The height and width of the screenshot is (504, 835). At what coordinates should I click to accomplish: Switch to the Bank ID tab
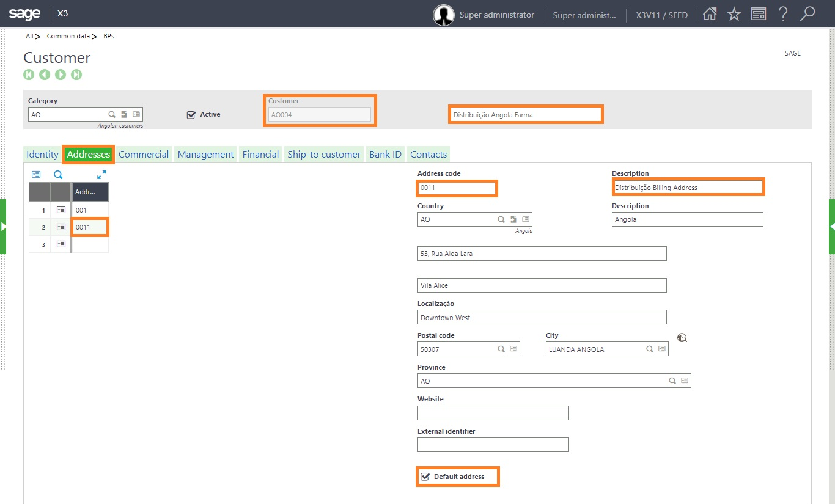386,155
